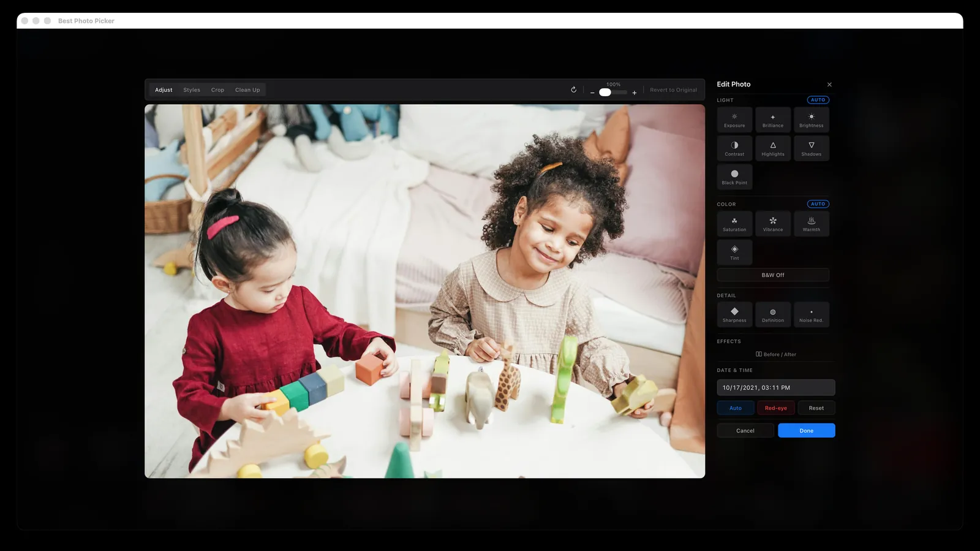Choose the Black Point adjustment
Viewport: 980px width, 551px height.
pyautogui.click(x=734, y=177)
